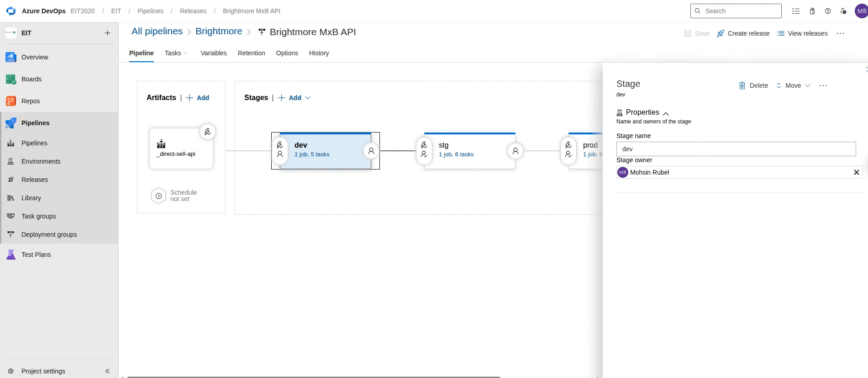868x378 pixels.
Task: Open pre-deployment conditions for stg stage
Action: click(x=424, y=150)
